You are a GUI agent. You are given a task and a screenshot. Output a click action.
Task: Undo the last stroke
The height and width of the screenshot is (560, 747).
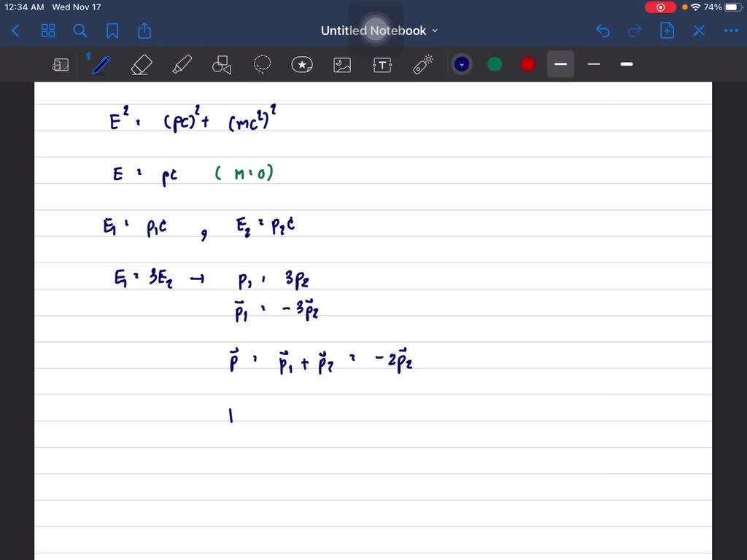[x=603, y=31]
